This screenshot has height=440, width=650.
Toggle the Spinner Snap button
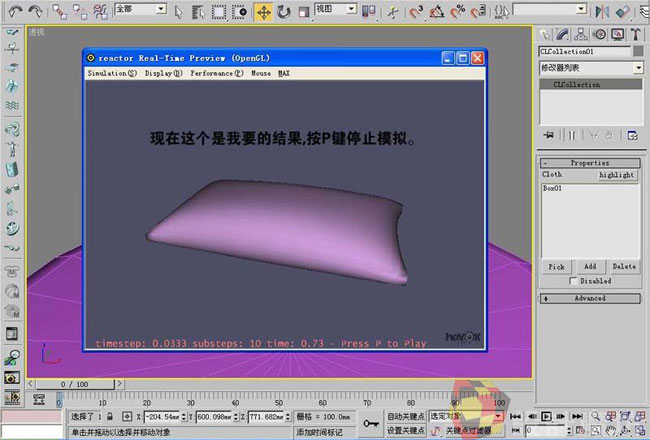click(478, 12)
